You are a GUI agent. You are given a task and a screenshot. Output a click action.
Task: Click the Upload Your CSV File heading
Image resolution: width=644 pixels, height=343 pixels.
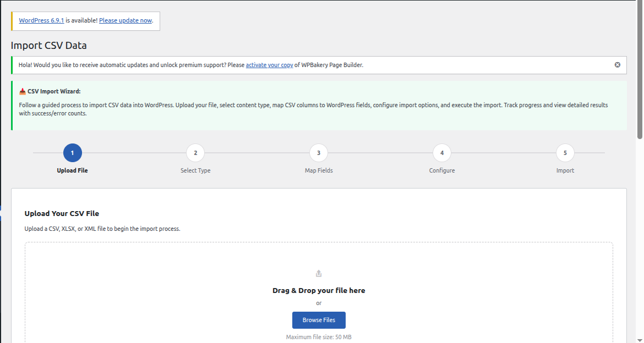[62, 213]
